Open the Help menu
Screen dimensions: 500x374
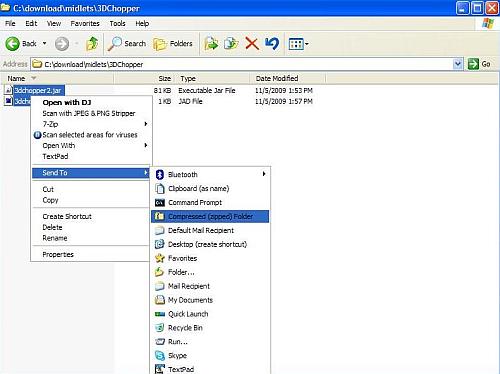142,24
